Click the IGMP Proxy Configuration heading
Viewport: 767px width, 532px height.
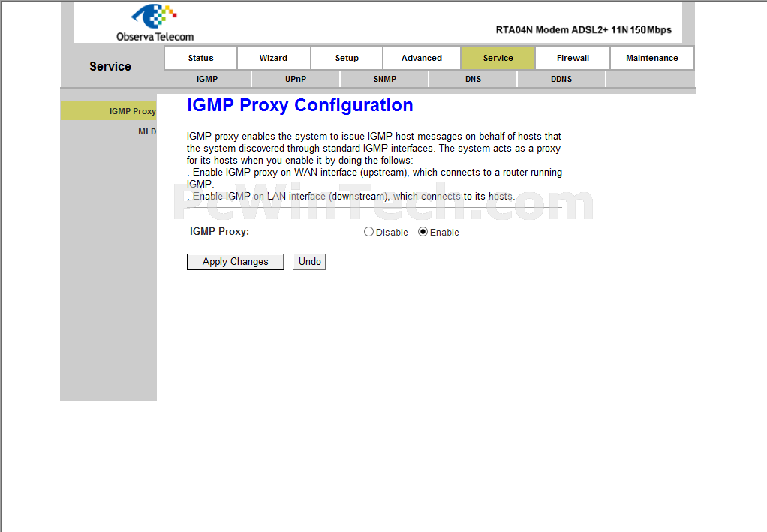pyautogui.click(x=299, y=105)
